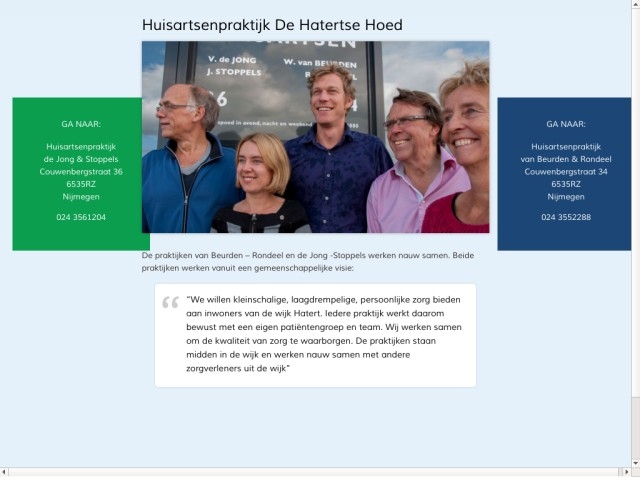The image size is (640, 480).
Task: Click the vertical scrollbar up arrow
Action: click(635, 5)
